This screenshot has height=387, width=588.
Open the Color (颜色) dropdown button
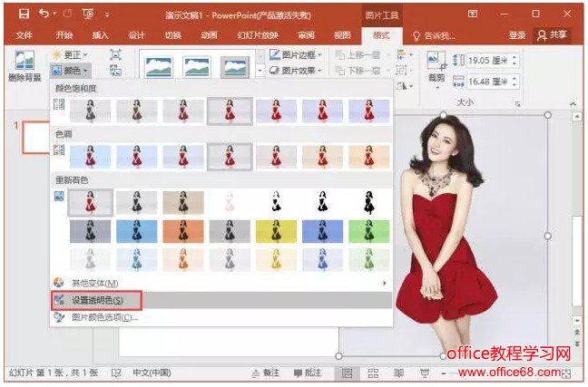coord(70,70)
